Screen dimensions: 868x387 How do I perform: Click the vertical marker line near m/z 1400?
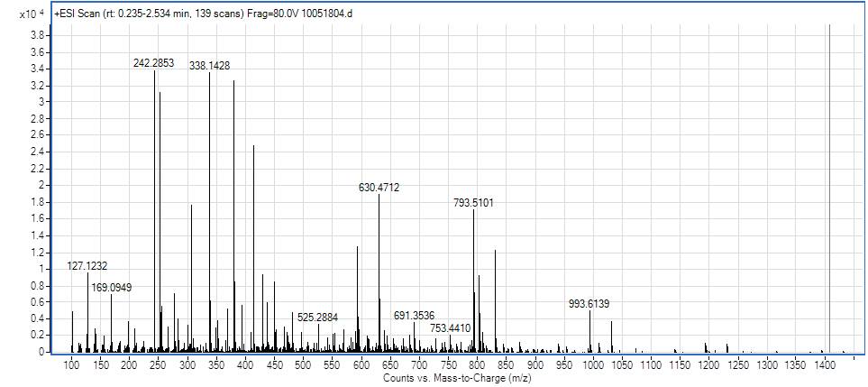[x=829, y=189]
